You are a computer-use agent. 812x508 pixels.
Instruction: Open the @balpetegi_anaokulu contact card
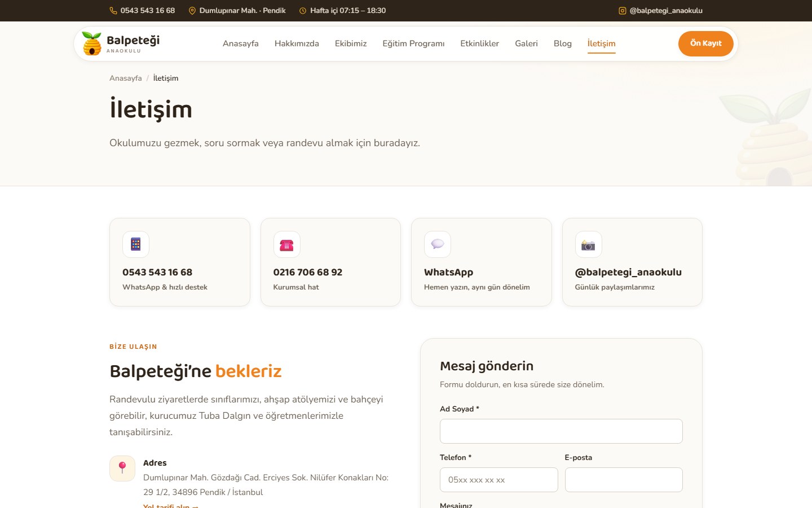[632, 262]
